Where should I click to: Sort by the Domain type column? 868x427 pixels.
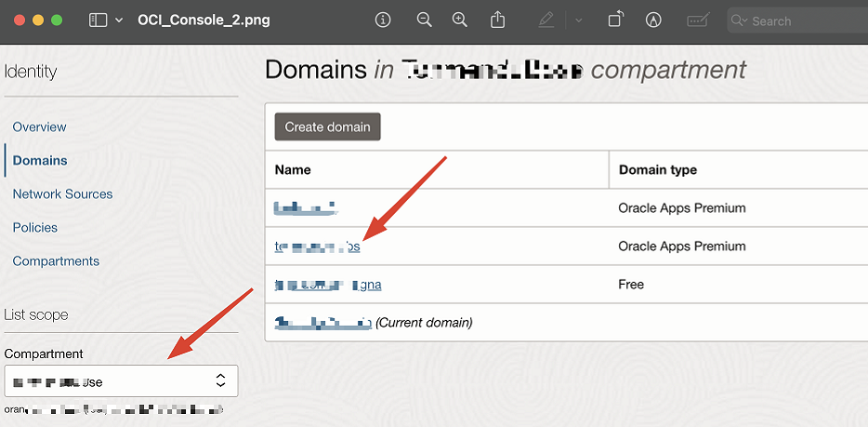tap(658, 169)
